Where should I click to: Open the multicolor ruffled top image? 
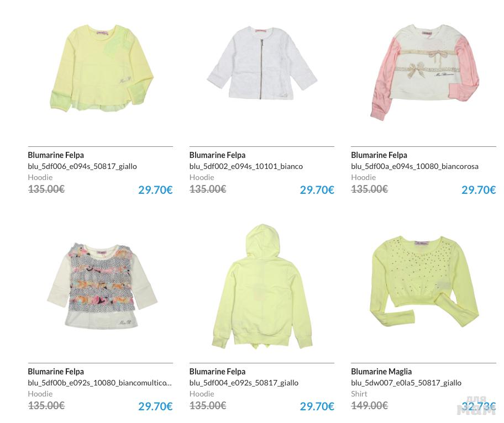click(102, 286)
